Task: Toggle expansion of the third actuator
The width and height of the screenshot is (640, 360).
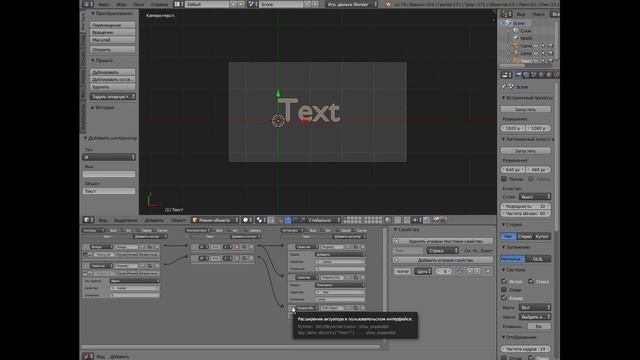Action: [292, 308]
